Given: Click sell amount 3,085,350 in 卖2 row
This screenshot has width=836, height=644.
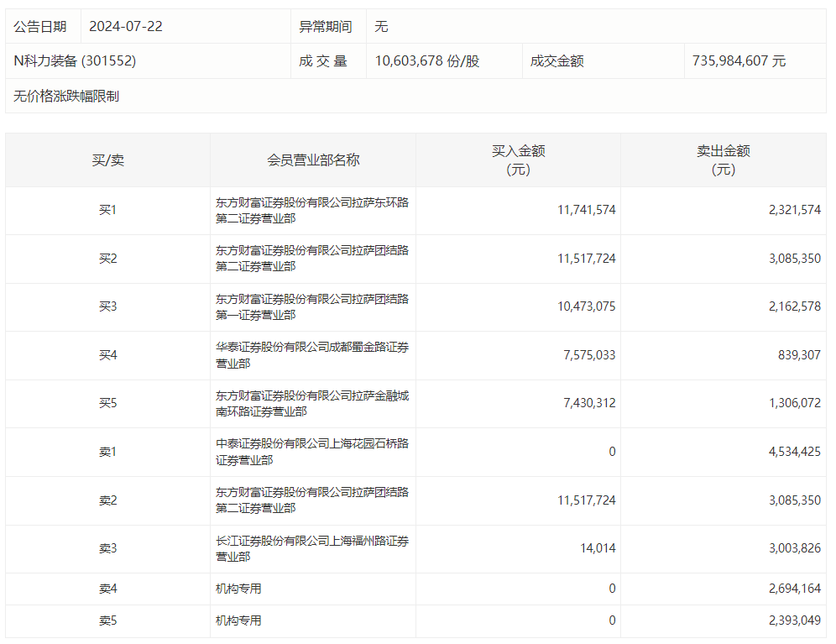Looking at the screenshot, I should point(795,500).
